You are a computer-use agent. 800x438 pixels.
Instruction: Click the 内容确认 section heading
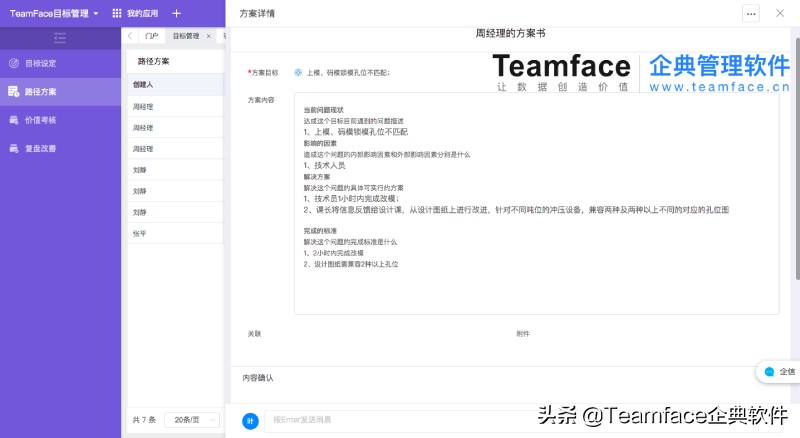tap(258, 378)
